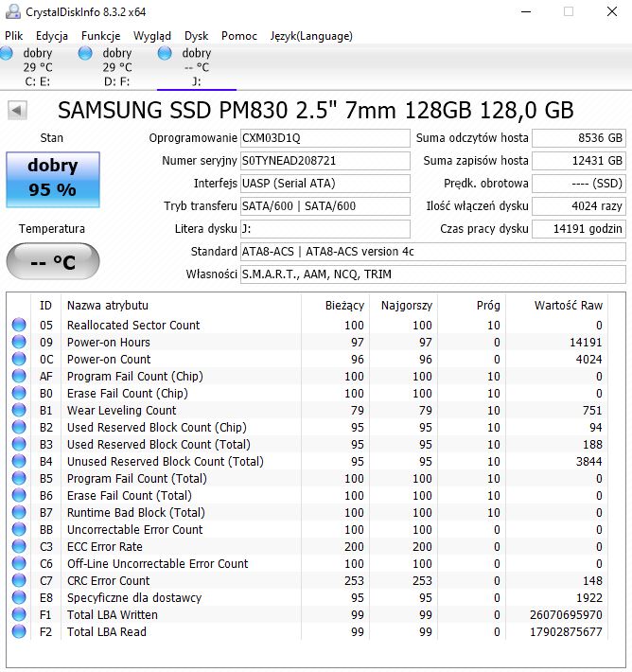Minimize the CrystalDiskInfo window
This screenshot has width=632, height=672.
pyautogui.click(x=526, y=11)
